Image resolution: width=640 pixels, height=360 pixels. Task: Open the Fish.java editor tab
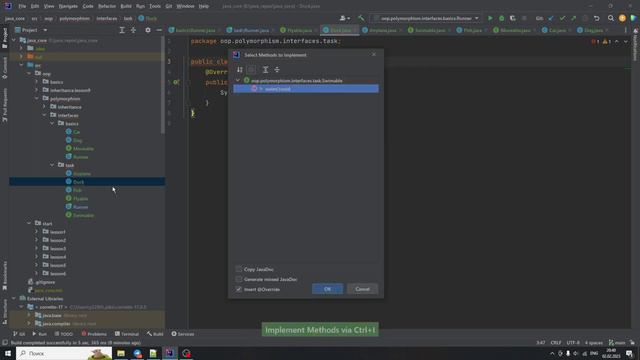(473, 30)
